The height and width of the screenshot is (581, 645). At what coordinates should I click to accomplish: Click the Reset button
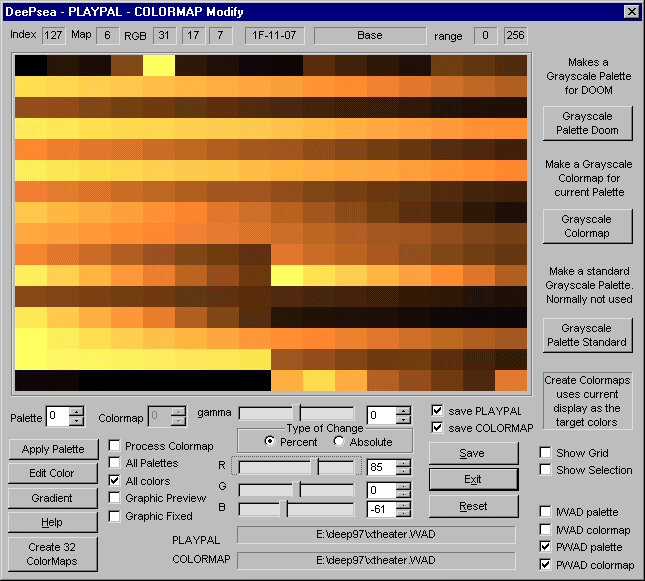473,506
